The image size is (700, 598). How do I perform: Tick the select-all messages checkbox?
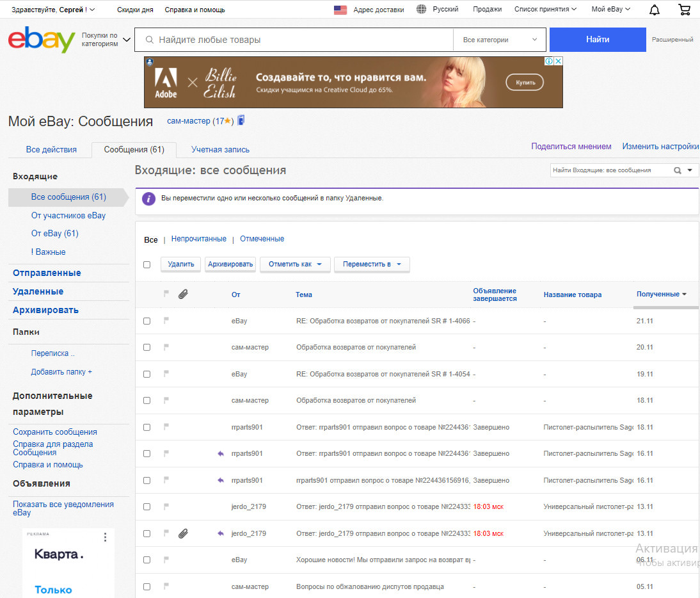coord(147,264)
